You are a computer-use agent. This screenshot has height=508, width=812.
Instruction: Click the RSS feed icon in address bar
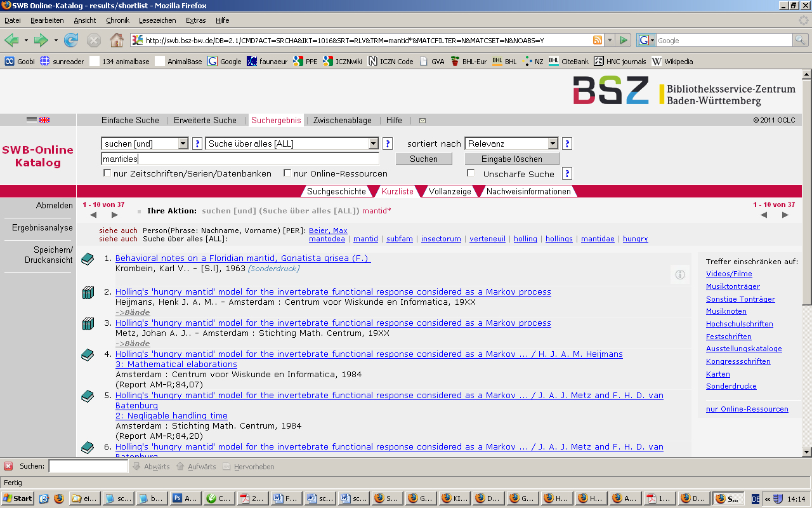point(597,40)
